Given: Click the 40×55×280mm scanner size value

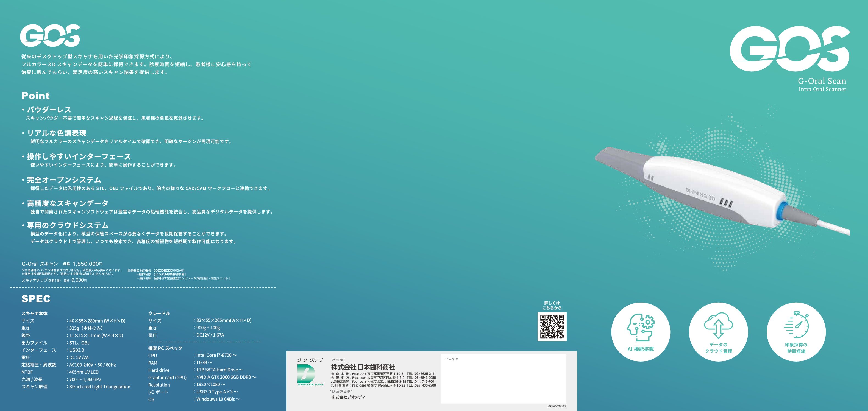Looking at the screenshot, I should coord(97,321).
